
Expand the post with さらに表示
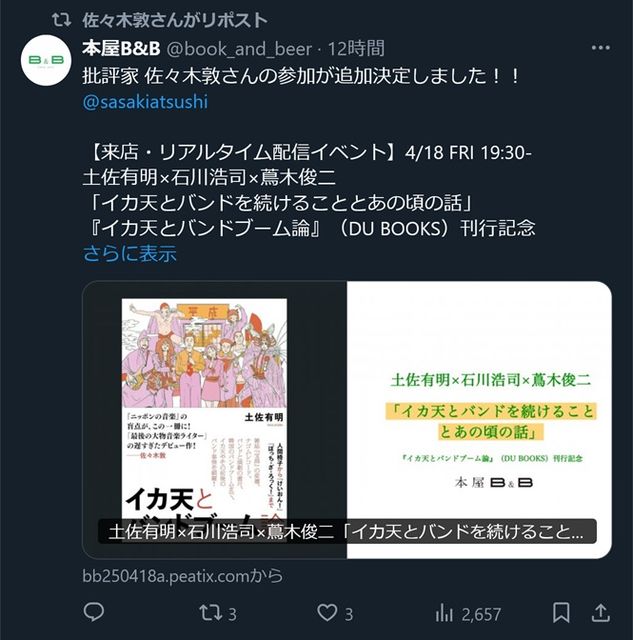coord(130,253)
